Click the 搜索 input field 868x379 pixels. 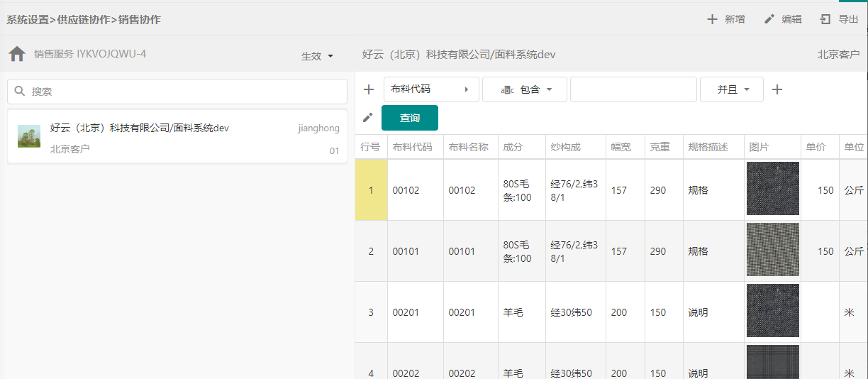pos(177,92)
